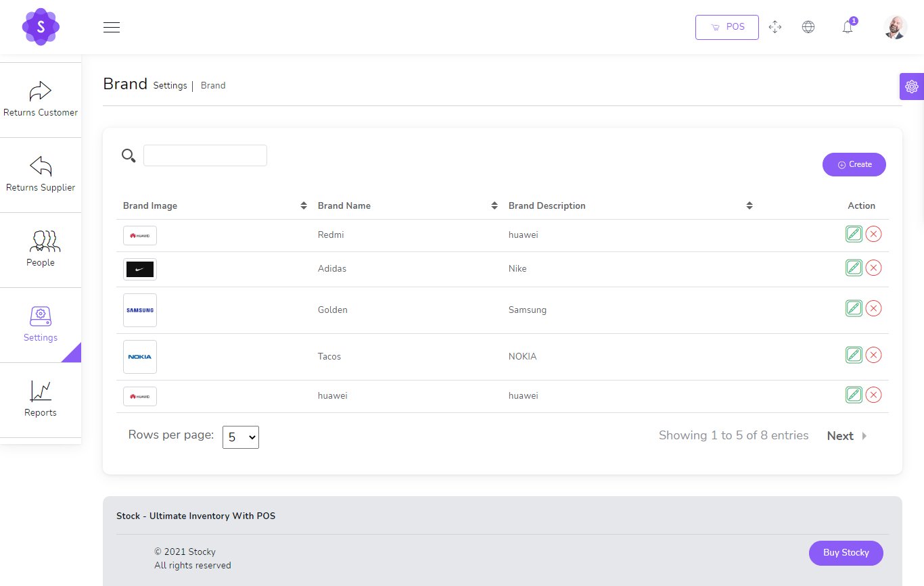Open the notifications bell
The image size is (924, 586).
(x=847, y=28)
